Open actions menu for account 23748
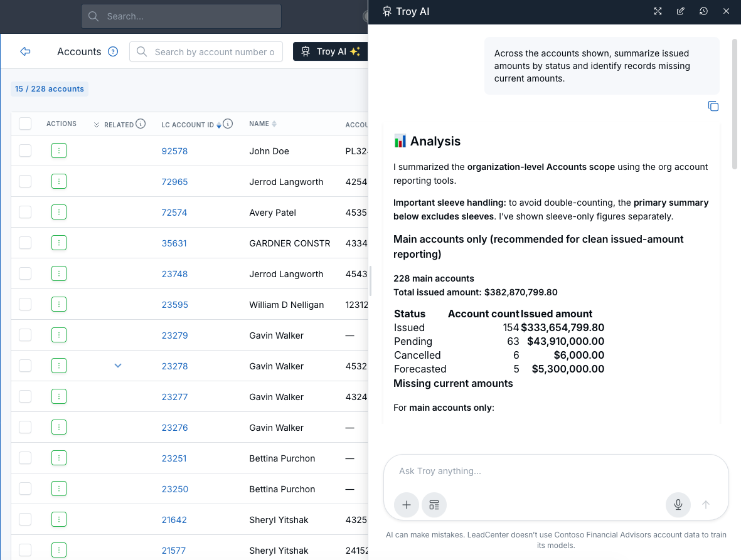Viewport: 741px width, 560px height. point(58,273)
